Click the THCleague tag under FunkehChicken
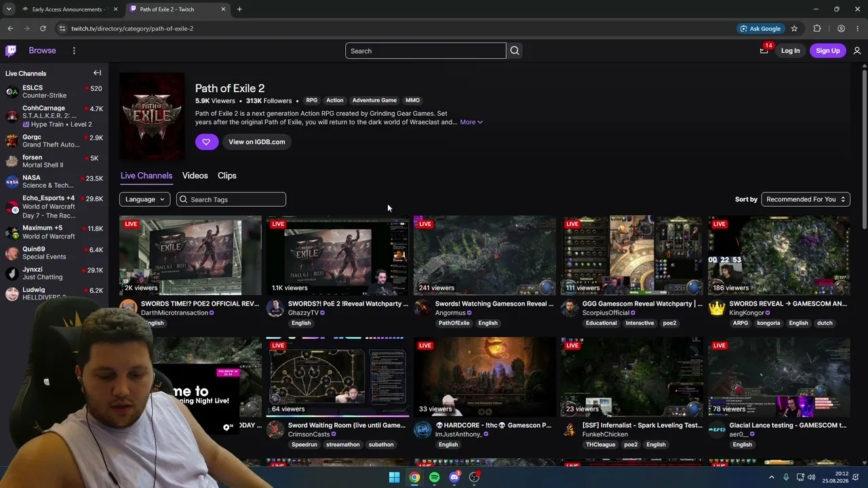Image resolution: width=868 pixels, height=488 pixels. 601,445
